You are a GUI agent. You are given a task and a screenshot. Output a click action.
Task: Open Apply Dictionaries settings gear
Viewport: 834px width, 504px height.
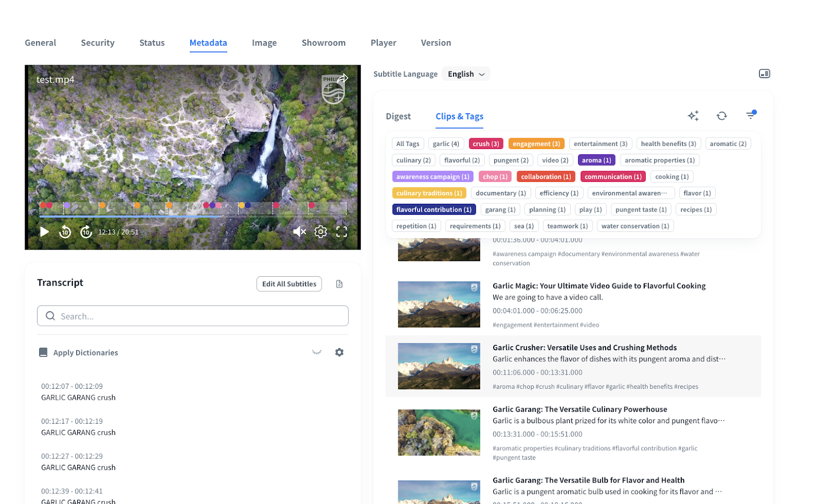(339, 352)
